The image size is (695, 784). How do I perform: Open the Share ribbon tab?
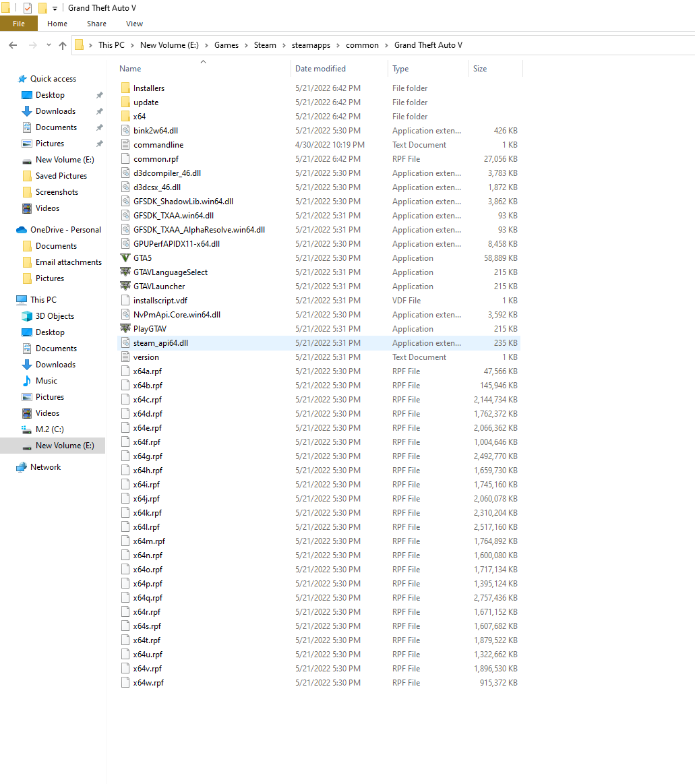[96, 24]
